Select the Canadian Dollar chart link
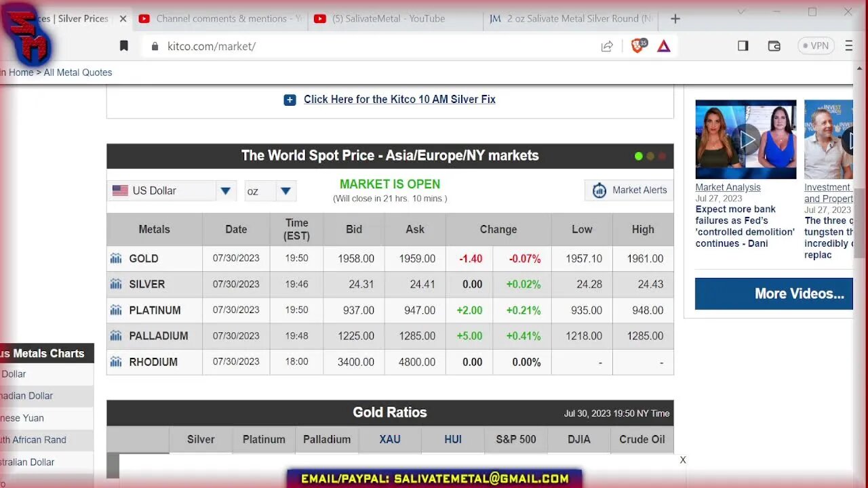The width and height of the screenshot is (868, 488). (26, 396)
